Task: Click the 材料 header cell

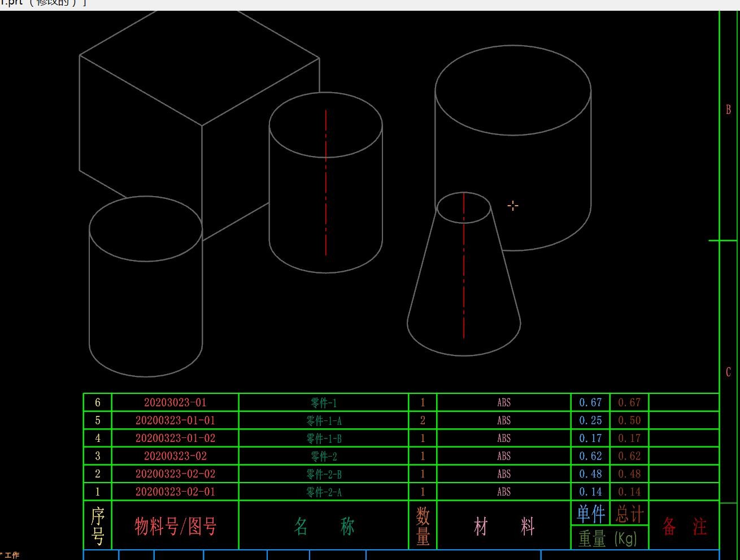Action: [504, 526]
